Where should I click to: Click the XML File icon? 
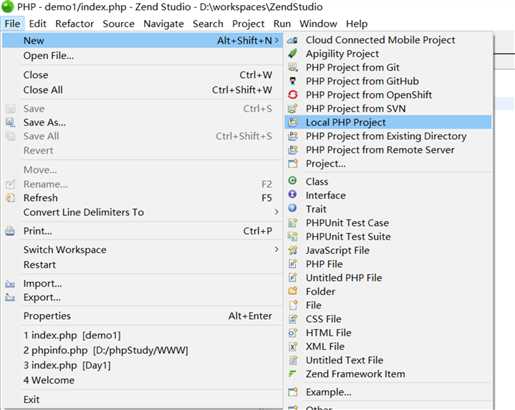(x=293, y=346)
